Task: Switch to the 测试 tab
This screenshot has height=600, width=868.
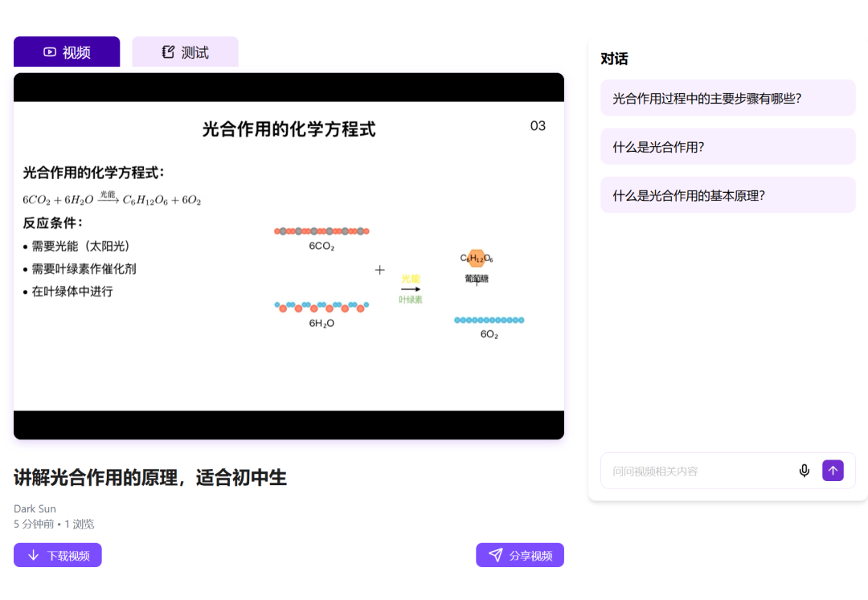Action: 185,52
